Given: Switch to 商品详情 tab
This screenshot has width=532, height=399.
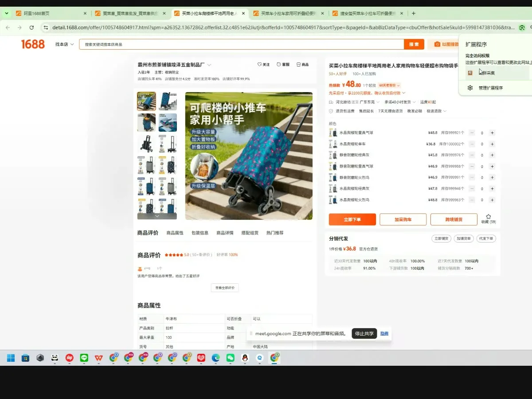Looking at the screenshot, I should [225, 233].
